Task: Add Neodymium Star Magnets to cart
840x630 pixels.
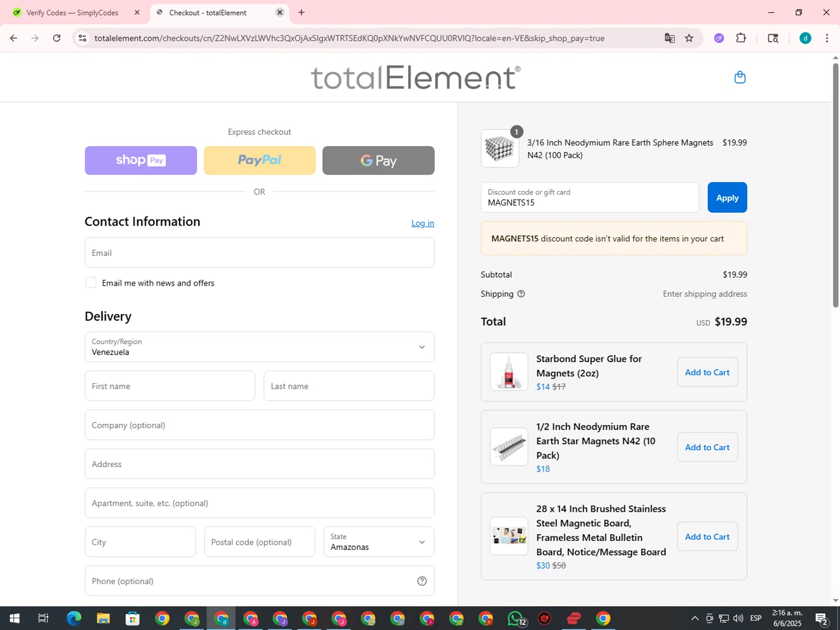Action: coord(707,447)
